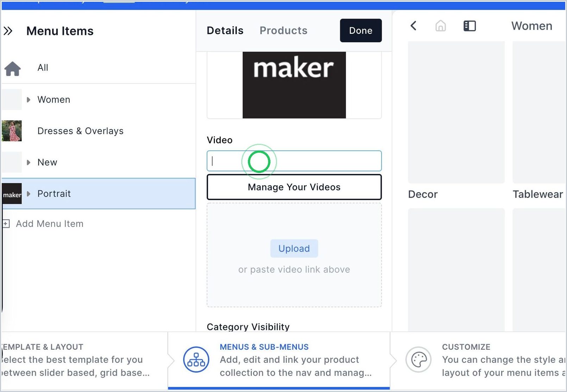Image resolution: width=567 pixels, height=392 pixels.
Task: Switch to the Products tab
Action: point(283,31)
